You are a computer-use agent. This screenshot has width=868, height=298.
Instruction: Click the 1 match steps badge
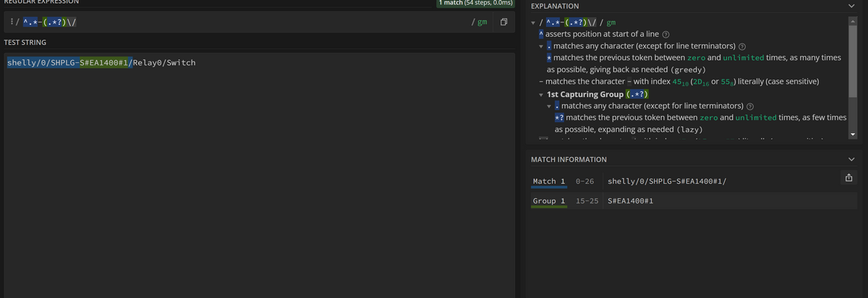pyautogui.click(x=477, y=4)
